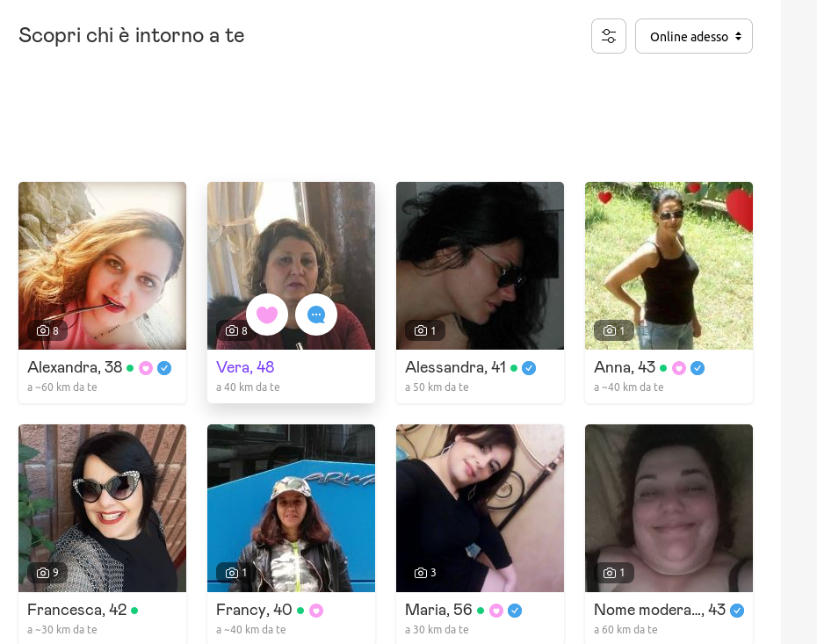Click the verified badge on the Nome modera... profile
This screenshot has height=644, width=817.
(737, 610)
